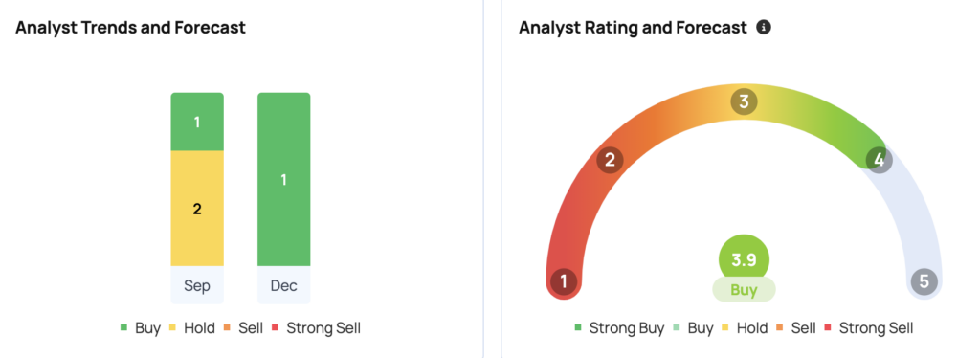This screenshot has width=980, height=358.
Task: Toggle the Sell legend in trends chart
Action: 244,328
